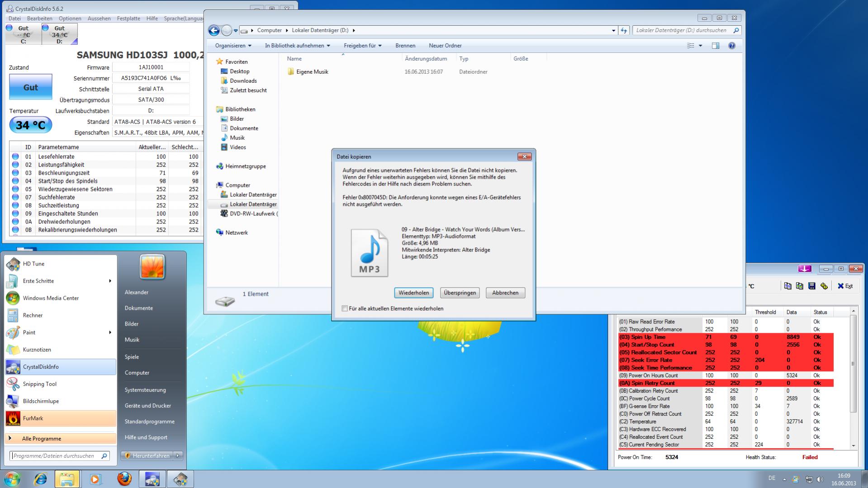The height and width of the screenshot is (488, 868).
Task: Toggle Explorer preview pane icon
Action: pos(716,46)
